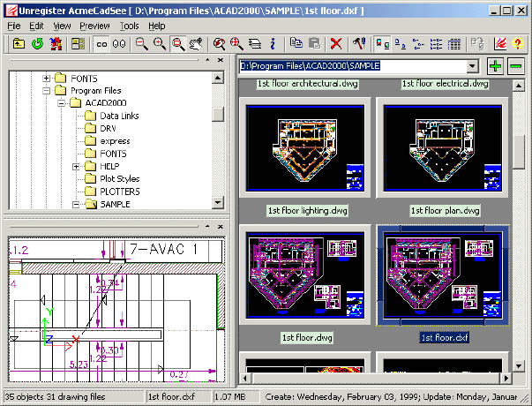Collapse the SAMPLE folder node
The height and width of the screenshot is (406, 532).
tap(76, 205)
